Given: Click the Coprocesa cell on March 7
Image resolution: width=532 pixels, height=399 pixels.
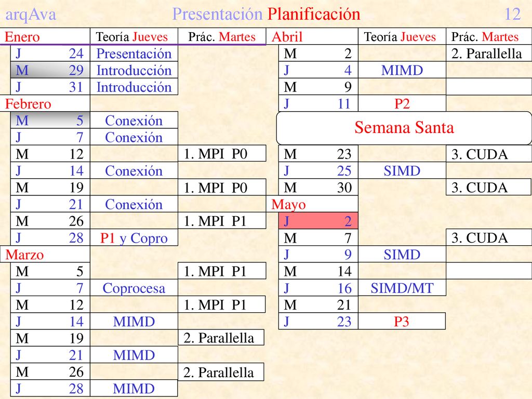Looking at the screenshot, I should pyautogui.click(x=134, y=288).
